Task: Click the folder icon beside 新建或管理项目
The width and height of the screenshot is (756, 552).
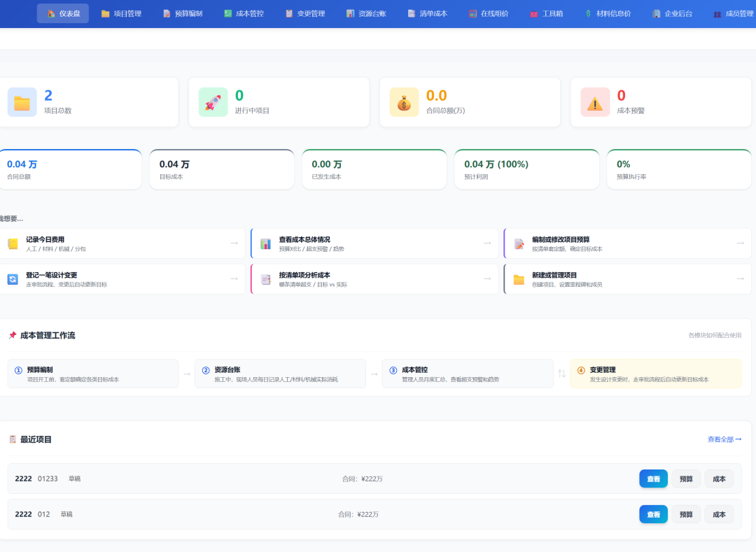Action: (519, 279)
